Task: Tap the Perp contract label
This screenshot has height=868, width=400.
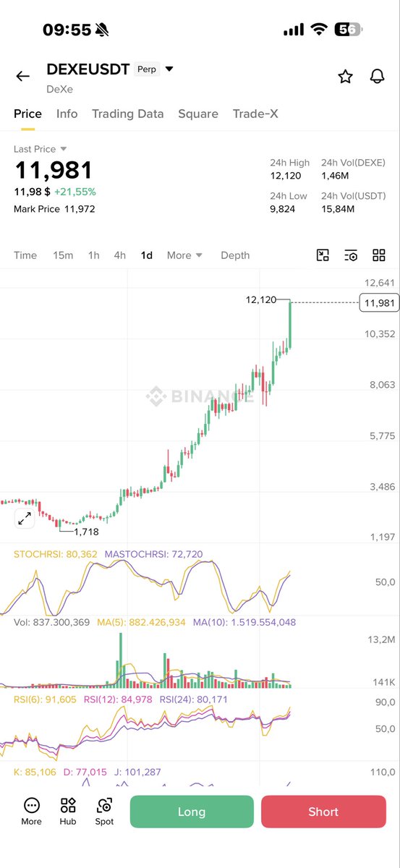Action: click(x=147, y=69)
